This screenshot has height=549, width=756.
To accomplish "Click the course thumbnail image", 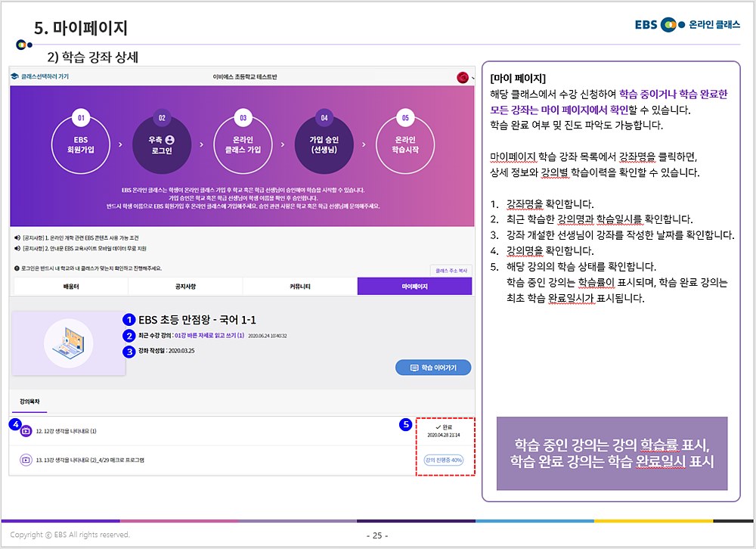I will (x=69, y=343).
